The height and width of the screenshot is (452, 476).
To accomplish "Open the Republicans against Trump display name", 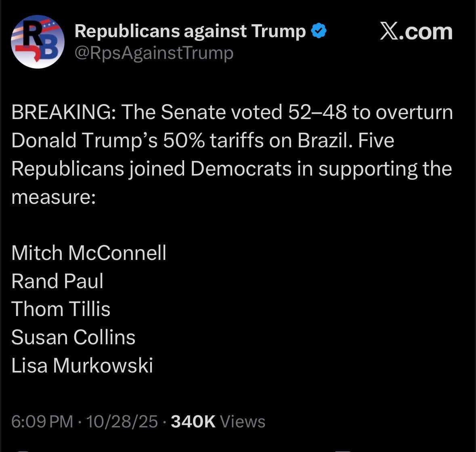I will [190, 31].
